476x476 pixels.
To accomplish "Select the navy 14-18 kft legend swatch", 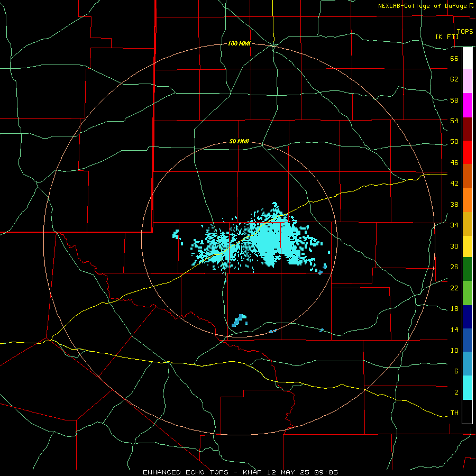I will click(x=467, y=317).
